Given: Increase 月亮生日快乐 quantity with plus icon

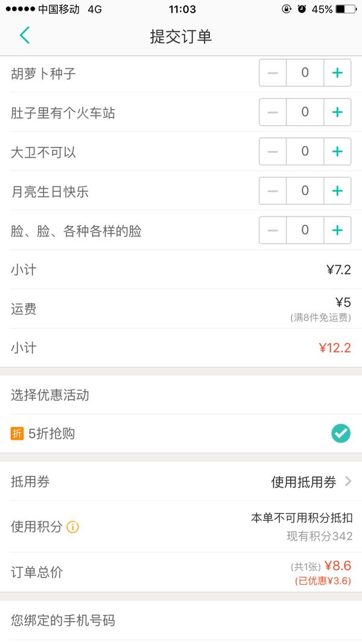Looking at the screenshot, I should [x=337, y=191].
